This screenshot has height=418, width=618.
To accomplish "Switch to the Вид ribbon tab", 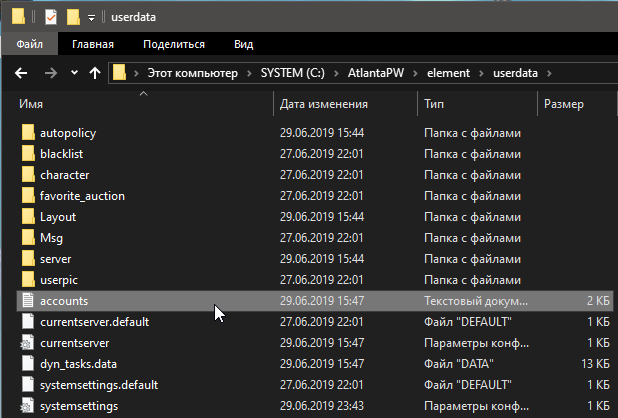I will [244, 44].
